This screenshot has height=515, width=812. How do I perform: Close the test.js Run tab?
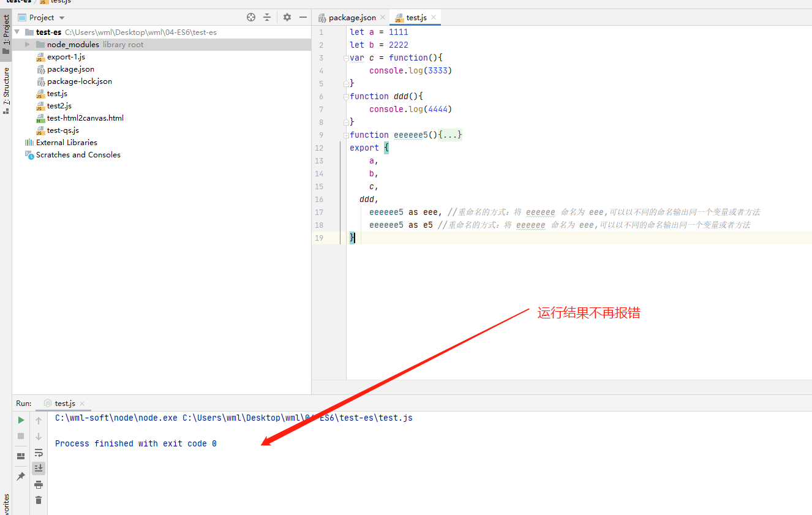click(82, 404)
